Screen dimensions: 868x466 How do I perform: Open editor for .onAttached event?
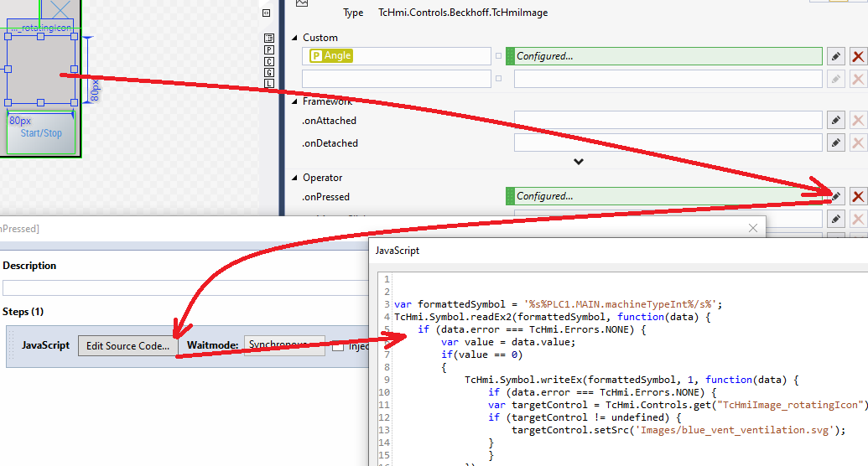(835, 121)
